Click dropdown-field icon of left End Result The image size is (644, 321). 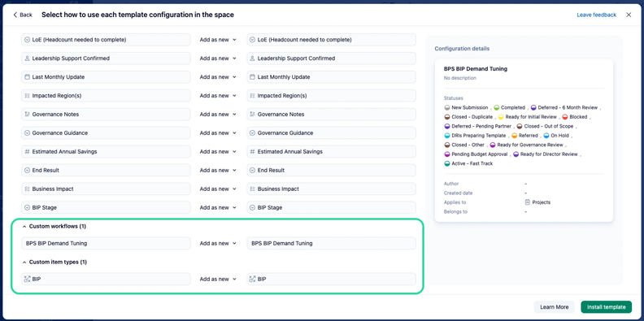coord(28,171)
